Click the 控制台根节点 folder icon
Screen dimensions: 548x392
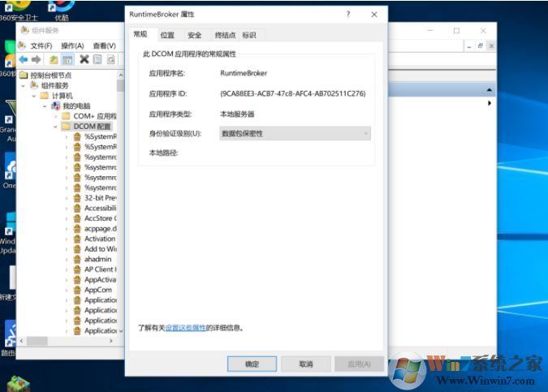[x=24, y=75]
